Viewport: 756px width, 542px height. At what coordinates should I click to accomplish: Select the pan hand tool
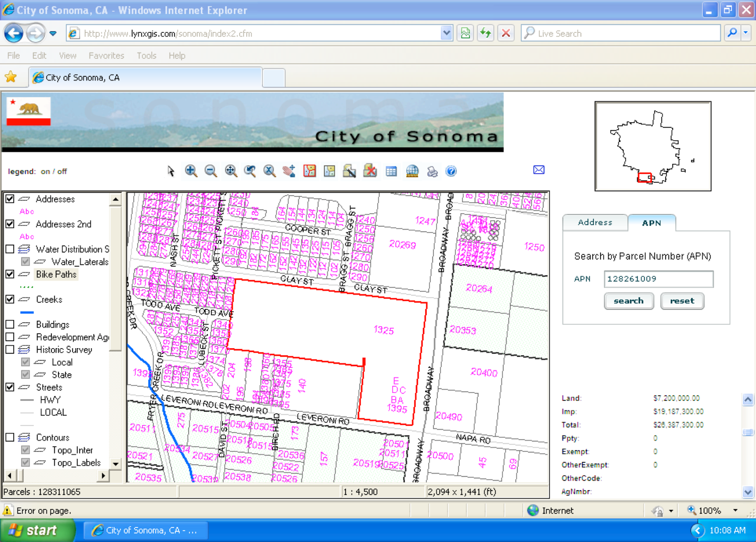tap(289, 171)
